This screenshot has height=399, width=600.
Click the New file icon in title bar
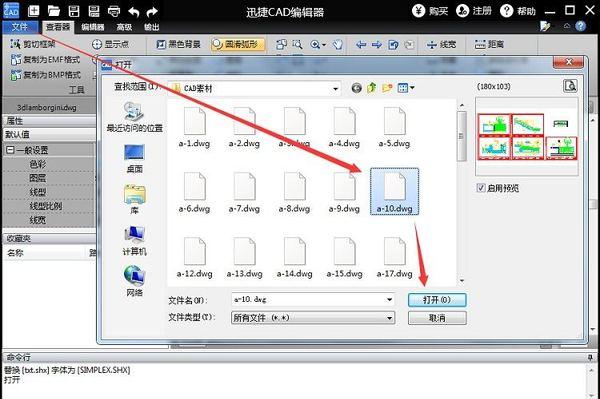coord(34,11)
